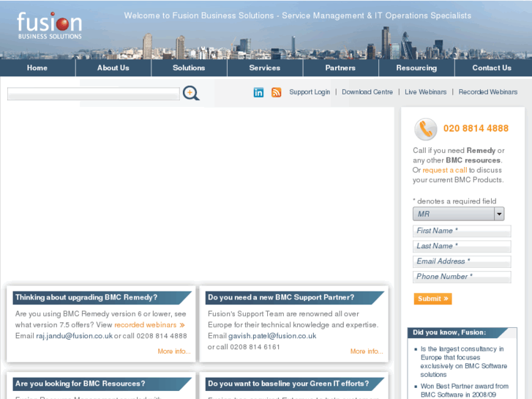Viewport: 532px width, 399px height.
Task: Open the Partners menu item
Action: pyautogui.click(x=340, y=68)
